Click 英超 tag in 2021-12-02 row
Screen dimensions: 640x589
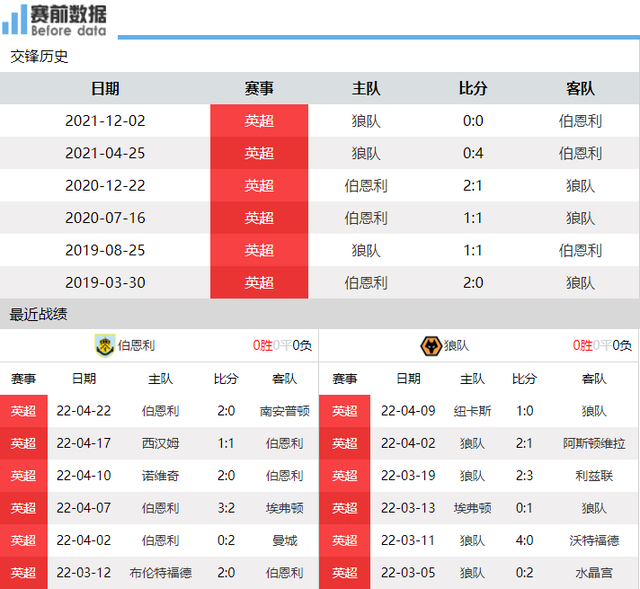[x=259, y=121]
